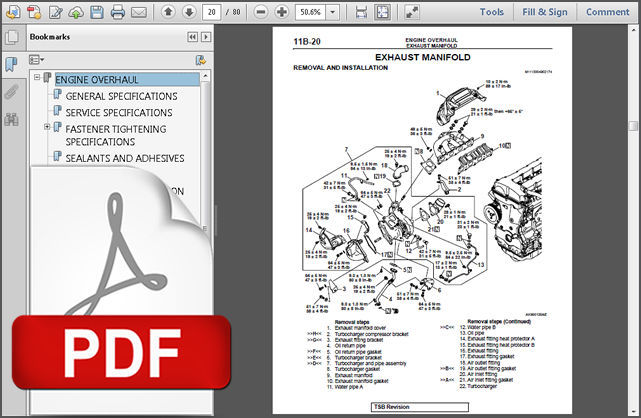The image size is (641, 418).
Task: Click the document vertical scrollbar thumb
Action: pyautogui.click(x=633, y=125)
